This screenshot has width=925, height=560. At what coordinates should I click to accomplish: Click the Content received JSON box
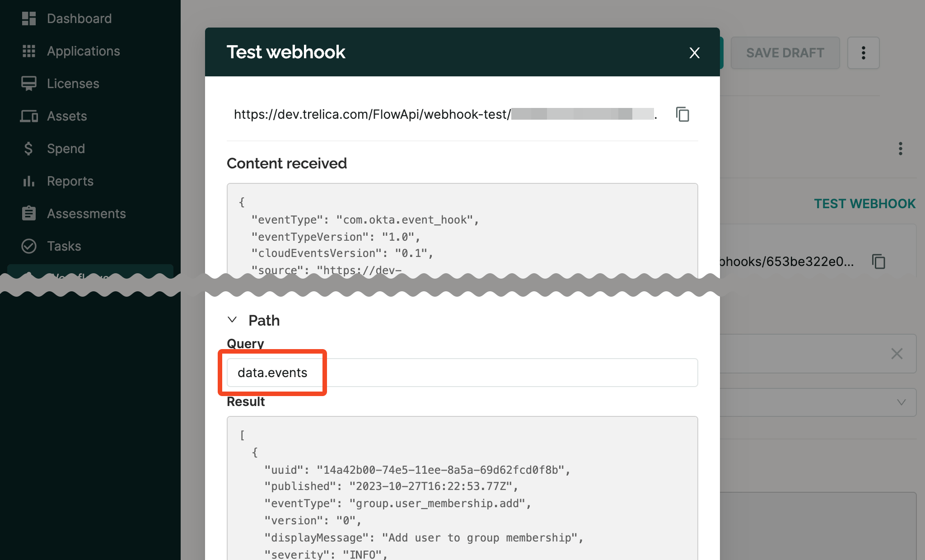click(x=462, y=230)
